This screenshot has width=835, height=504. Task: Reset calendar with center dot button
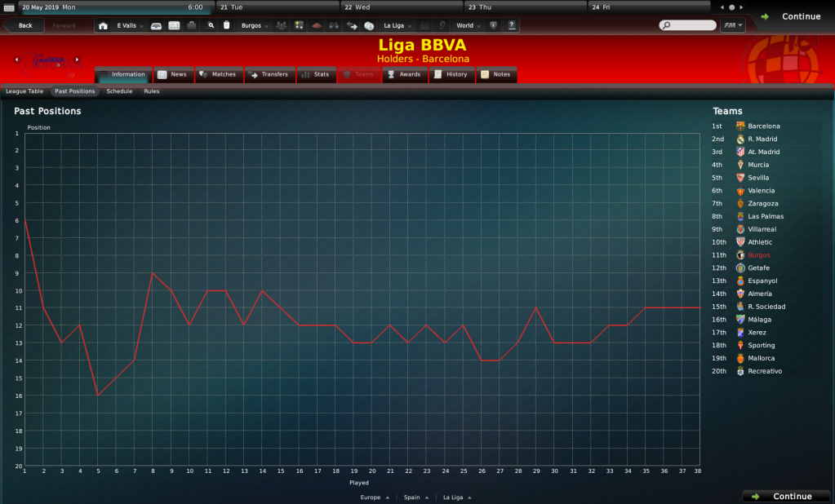click(731, 7)
